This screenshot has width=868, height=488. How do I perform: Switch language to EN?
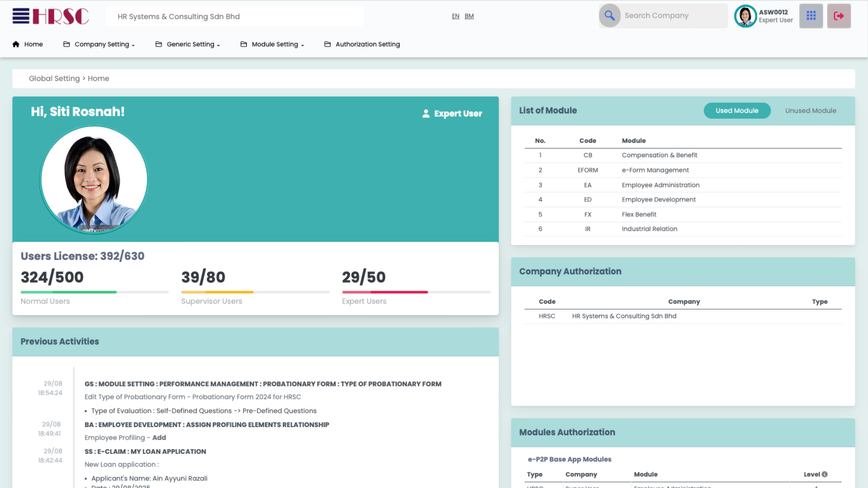tap(455, 16)
